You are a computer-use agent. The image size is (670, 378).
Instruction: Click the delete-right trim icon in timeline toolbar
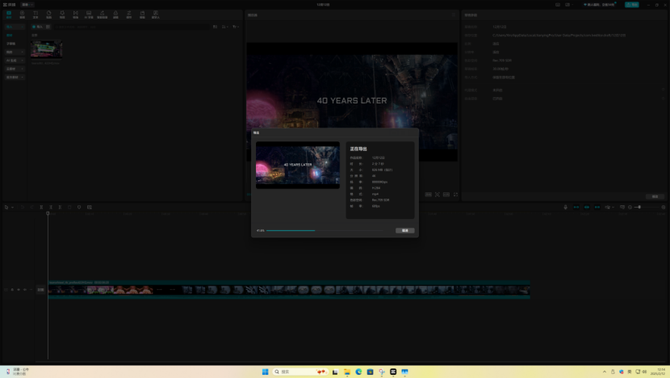click(60, 207)
